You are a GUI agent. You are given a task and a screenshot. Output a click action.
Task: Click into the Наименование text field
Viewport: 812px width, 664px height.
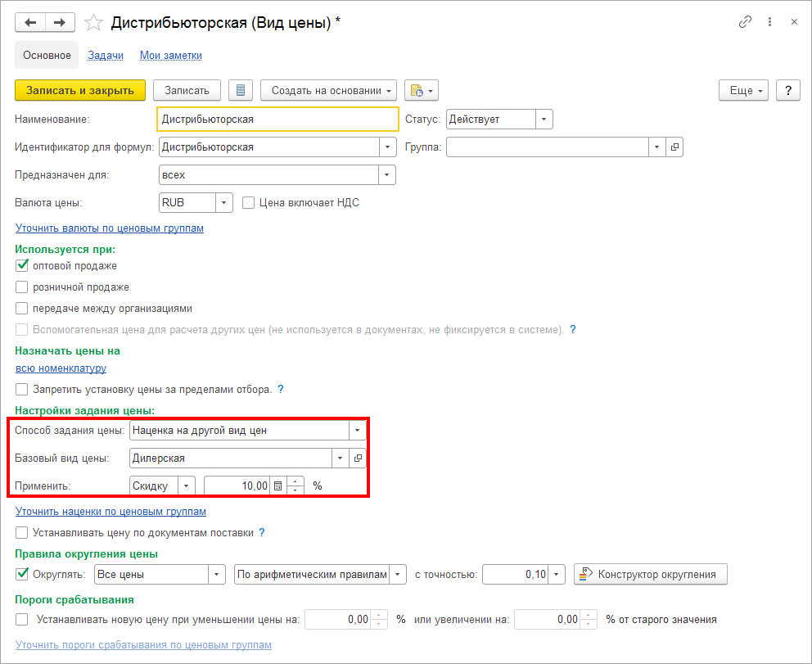[266, 120]
